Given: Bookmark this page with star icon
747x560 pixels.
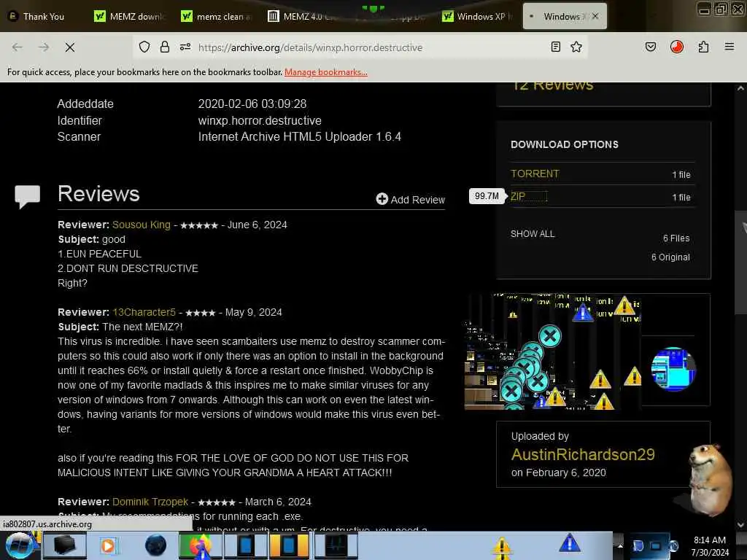Looking at the screenshot, I should 576,47.
